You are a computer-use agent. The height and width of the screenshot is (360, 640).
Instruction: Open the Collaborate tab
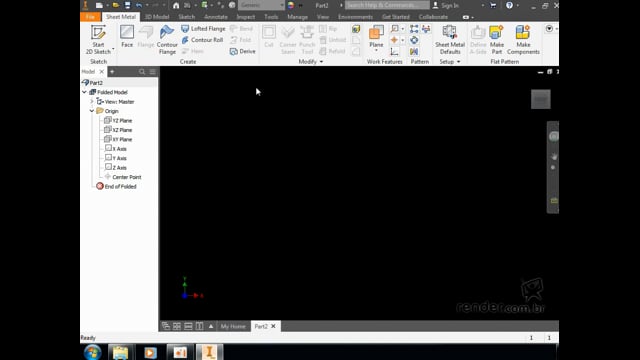(x=433, y=17)
